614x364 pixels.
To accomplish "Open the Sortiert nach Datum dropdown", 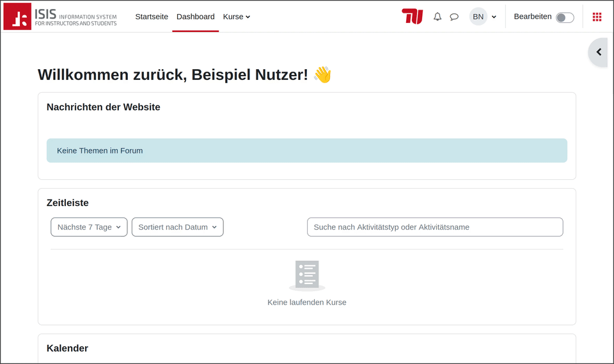I will 177,227.
